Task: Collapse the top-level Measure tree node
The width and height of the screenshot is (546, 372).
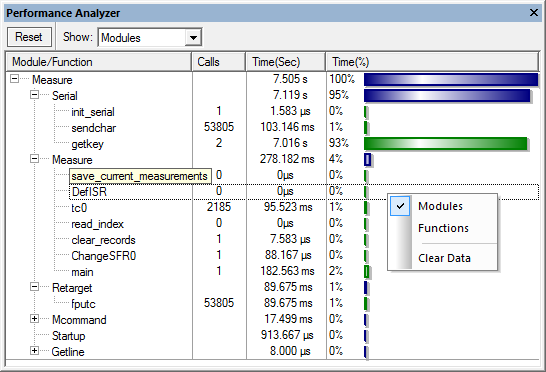Action: 14,79
